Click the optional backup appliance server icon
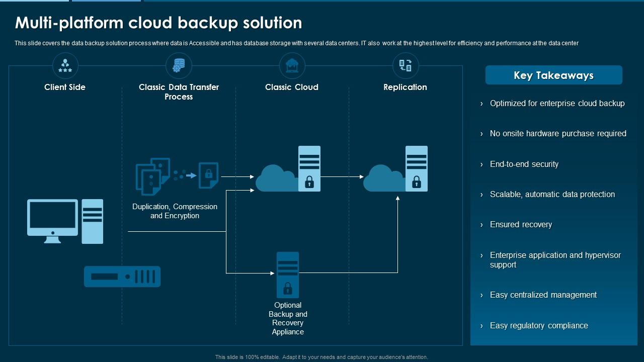 [x=288, y=275]
